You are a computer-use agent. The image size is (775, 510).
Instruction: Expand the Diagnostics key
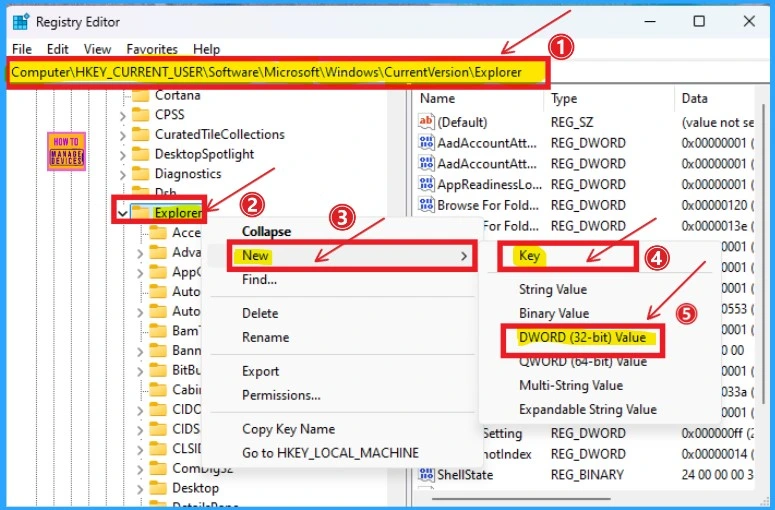(x=123, y=175)
